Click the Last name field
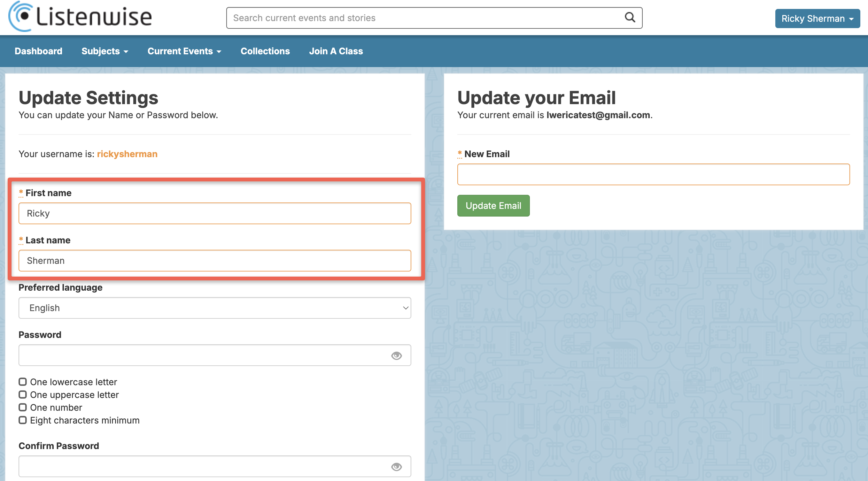 point(215,260)
